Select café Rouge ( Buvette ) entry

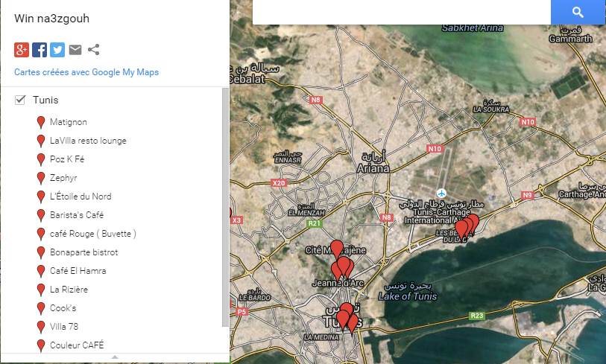click(92, 234)
